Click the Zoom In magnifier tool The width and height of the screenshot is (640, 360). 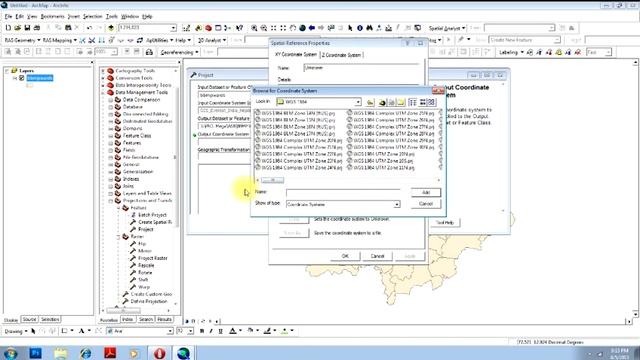click(x=254, y=28)
